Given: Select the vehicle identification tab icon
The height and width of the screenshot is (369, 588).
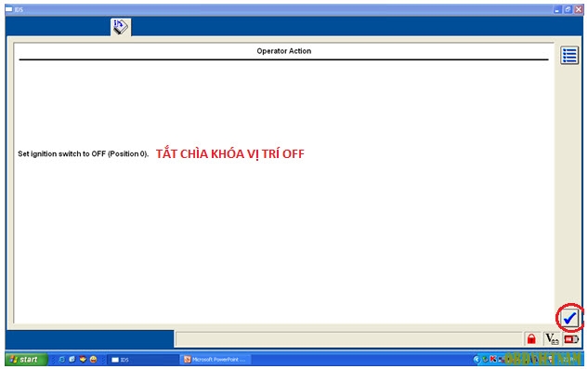Looking at the screenshot, I should (121, 27).
